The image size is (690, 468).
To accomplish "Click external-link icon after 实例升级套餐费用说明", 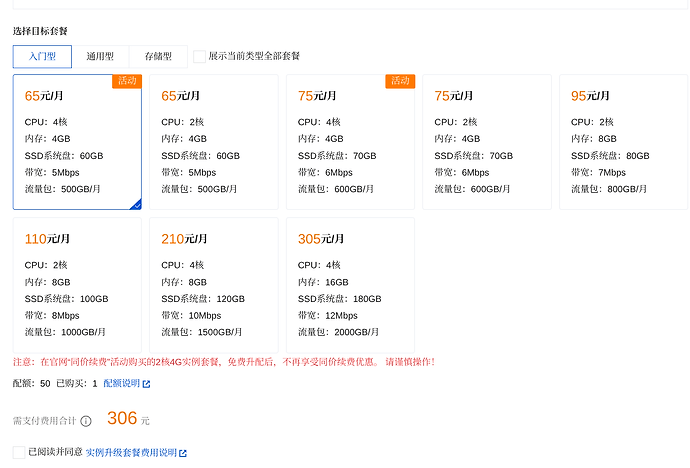I will (x=183, y=453).
